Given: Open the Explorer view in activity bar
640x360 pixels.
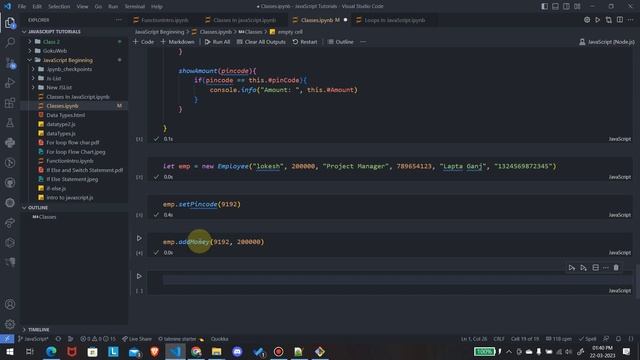Looking at the screenshot, I should point(10,23).
